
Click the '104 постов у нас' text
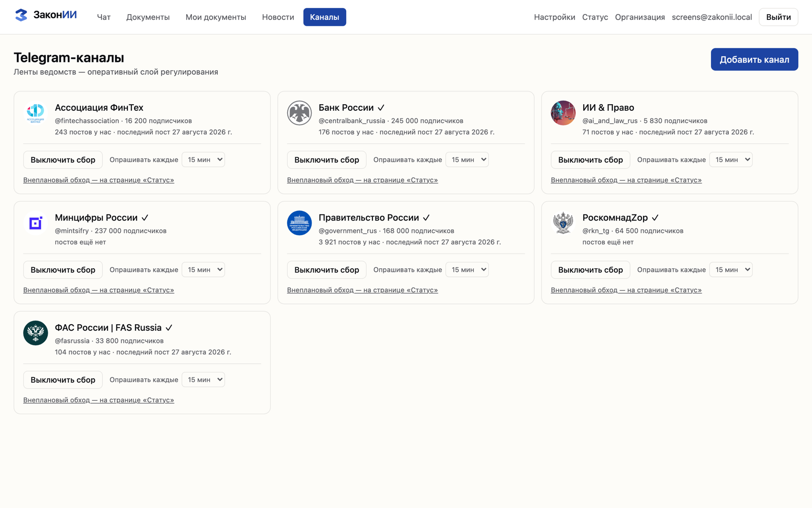[82, 352]
